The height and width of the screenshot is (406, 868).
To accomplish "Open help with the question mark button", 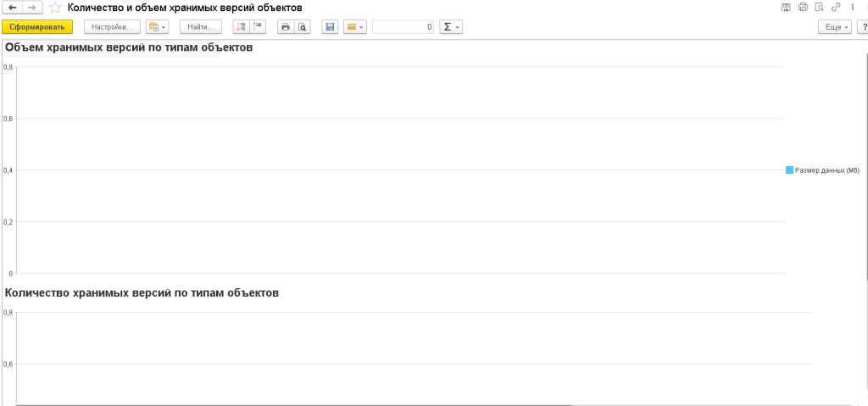I will (x=862, y=26).
